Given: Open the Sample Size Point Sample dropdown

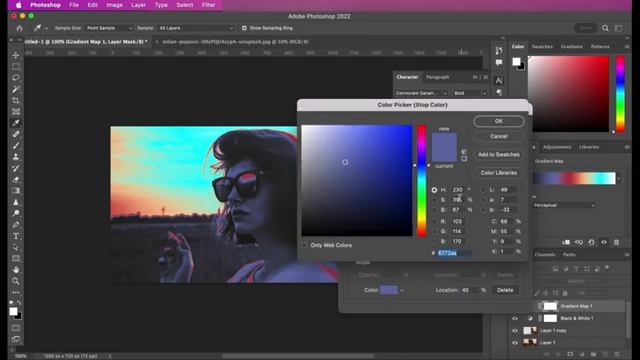Looking at the screenshot, I should (109, 28).
